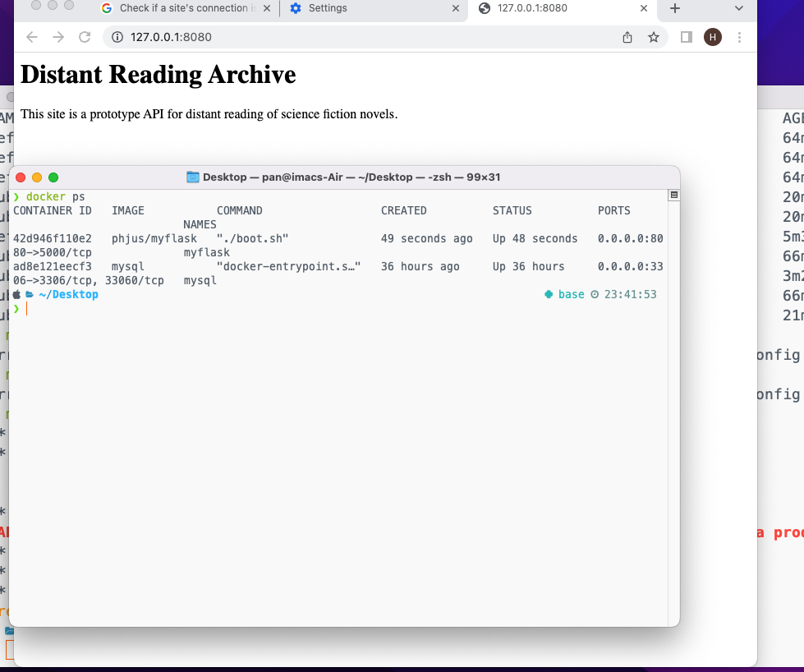
Task: Click the conda base environment icon
Action: click(549, 294)
